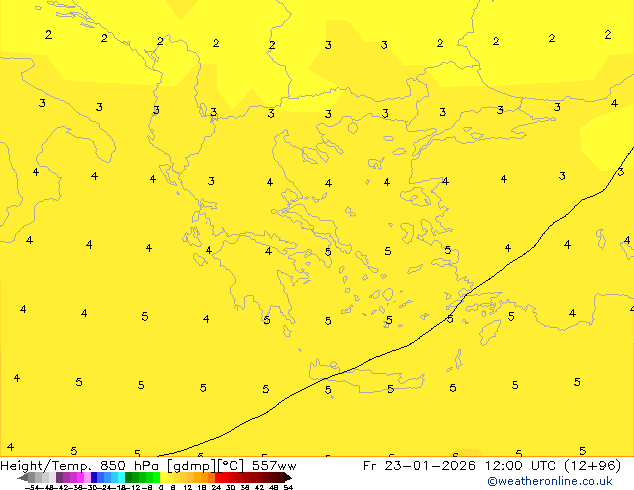Click the '24' legend scale label
Screen dimensions: 634x490
[216, 487]
